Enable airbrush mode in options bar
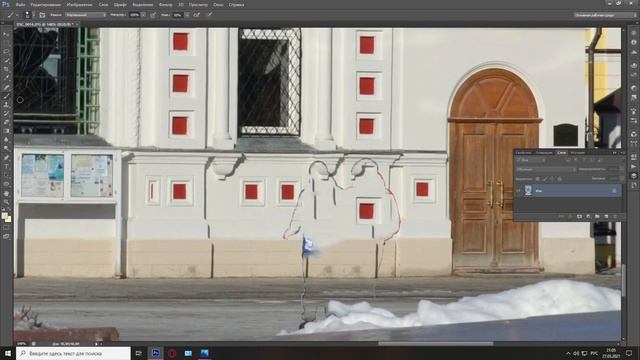Image resolution: width=640 pixels, height=360 pixels. [197, 15]
